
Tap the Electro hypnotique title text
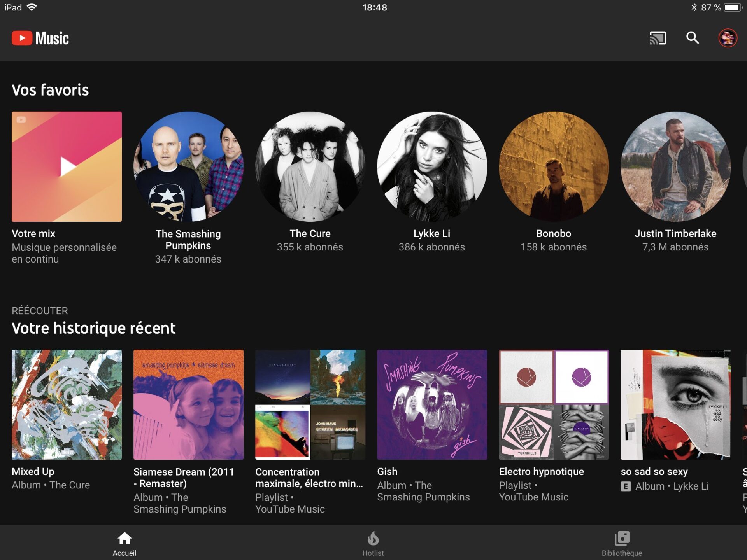(541, 472)
